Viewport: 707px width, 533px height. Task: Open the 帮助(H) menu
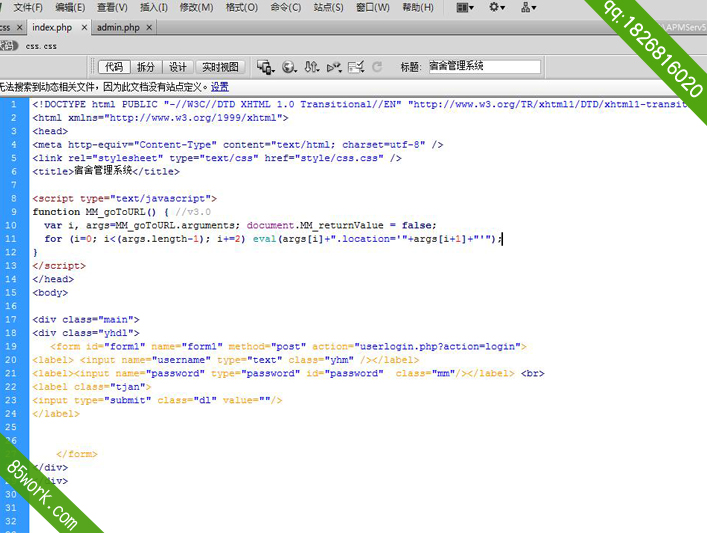point(418,8)
